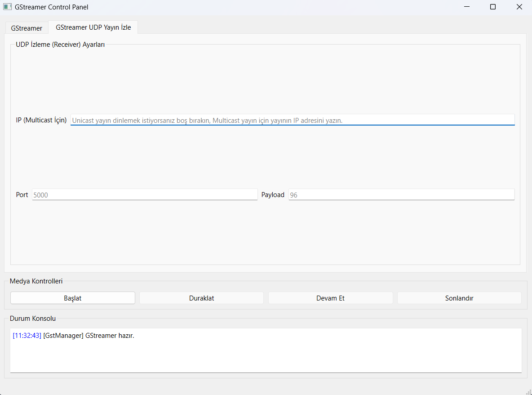Switch to the GStreamer tab
This screenshot has height=395, width=532.
[x=27, y=28]
